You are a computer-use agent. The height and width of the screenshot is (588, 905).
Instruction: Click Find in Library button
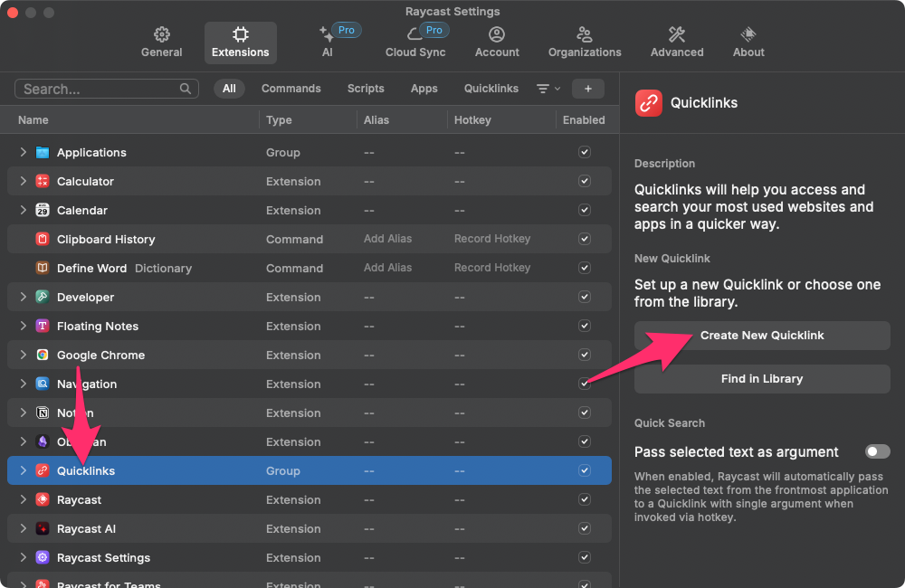(x=762, y=378)
